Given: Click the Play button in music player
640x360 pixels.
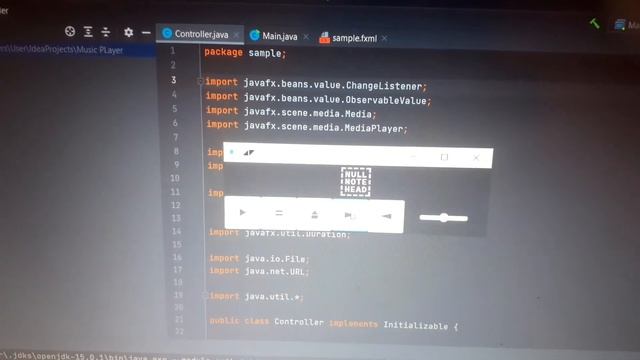Looking at the screenshot, I should point(242,212).
